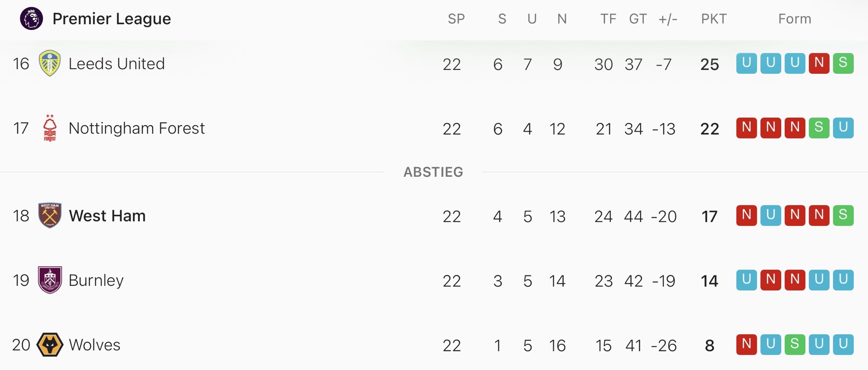Screen dimensions: 868x370
Task: Select the Nottingham Forest team name
Action: (136, 128)
